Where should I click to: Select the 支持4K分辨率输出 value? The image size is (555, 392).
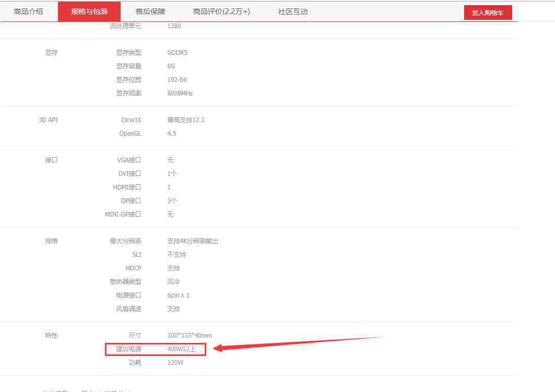[x=193, y=241]
